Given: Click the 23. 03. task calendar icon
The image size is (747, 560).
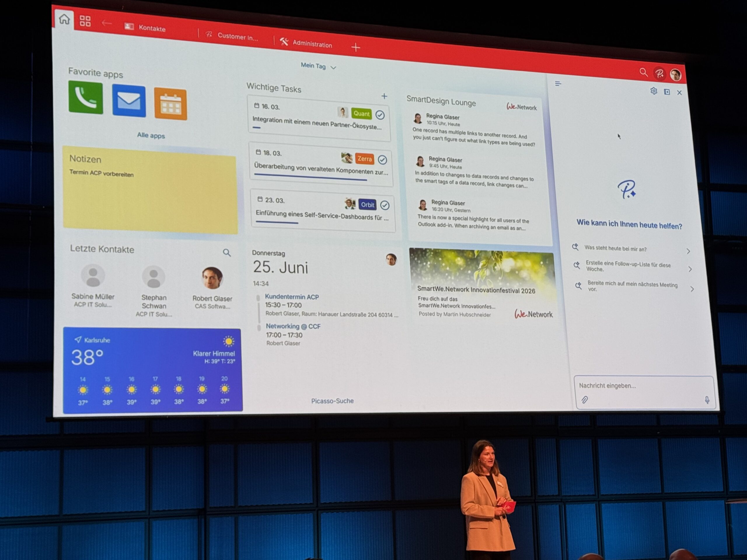Looking at the screenshot, I should click(260, 199).
